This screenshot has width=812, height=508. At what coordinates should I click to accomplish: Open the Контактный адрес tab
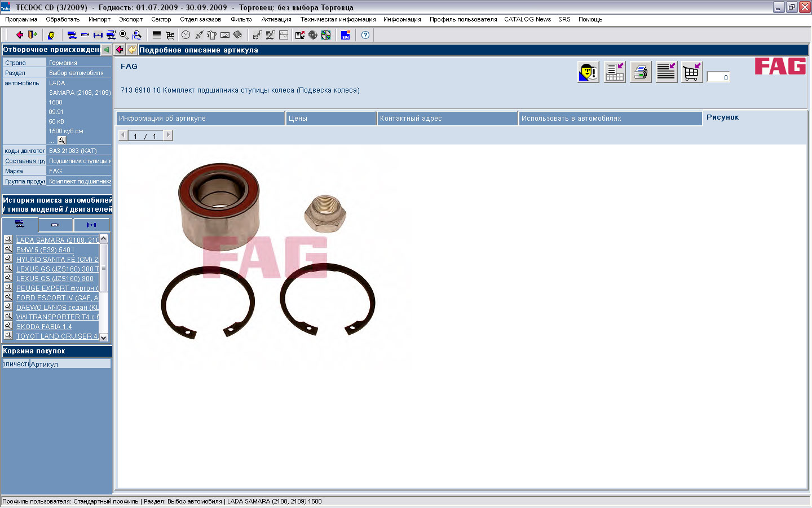448,119
